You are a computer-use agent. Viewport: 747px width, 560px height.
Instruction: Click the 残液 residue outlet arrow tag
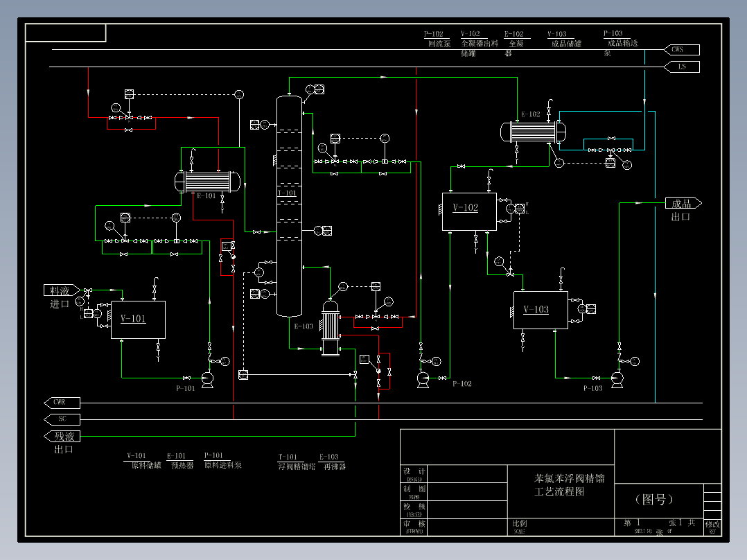tap(62, 437)
